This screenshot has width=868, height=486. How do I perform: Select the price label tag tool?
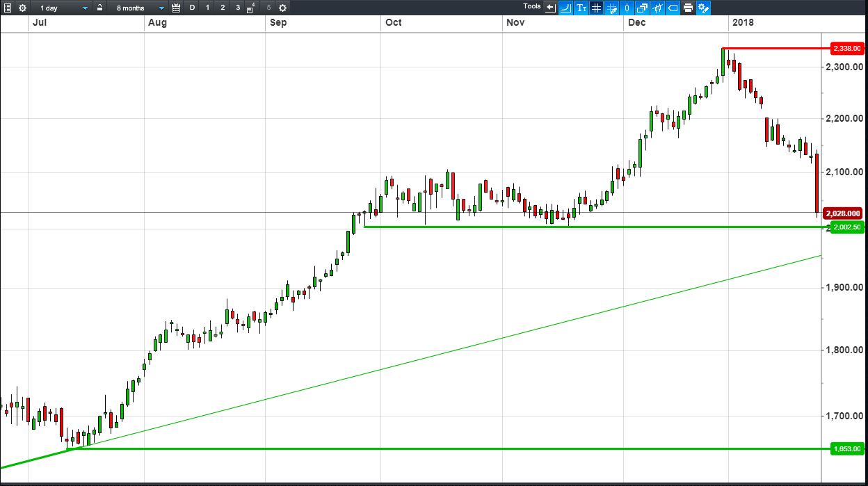pyautogui.click(x=673, y=8)
